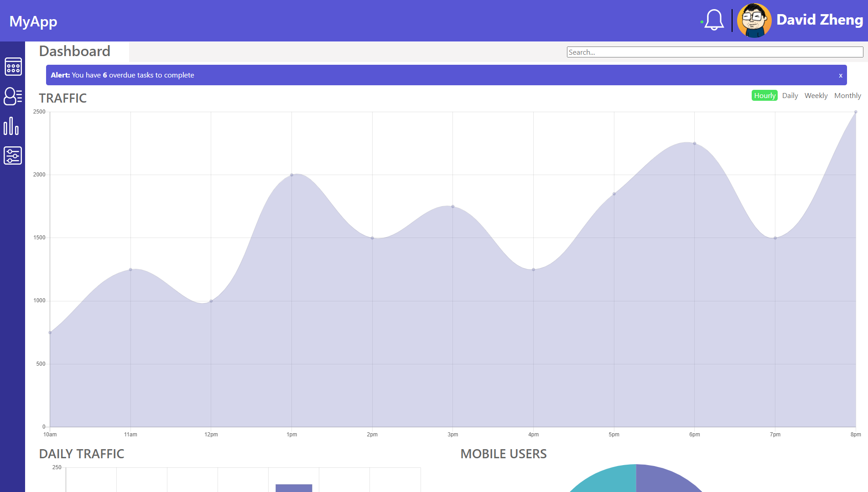This screenshot has height=492, width=868.
Task: Switch traffic chart to Daily
Action: pyautogui.click(x=790, y=95)
